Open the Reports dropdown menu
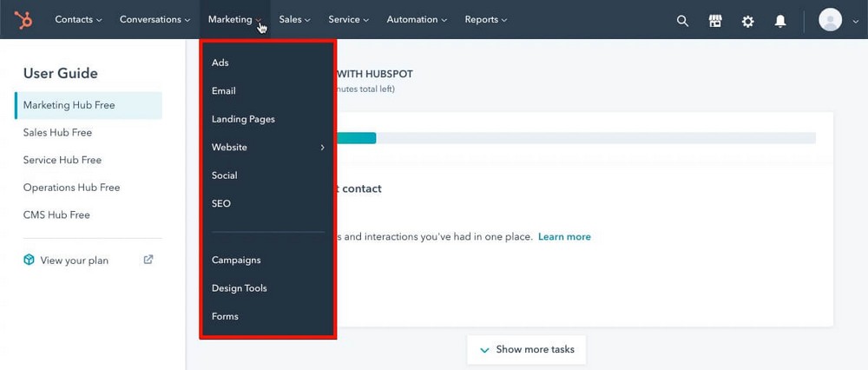Screen dimensions: 868x370 click(485, 19)
